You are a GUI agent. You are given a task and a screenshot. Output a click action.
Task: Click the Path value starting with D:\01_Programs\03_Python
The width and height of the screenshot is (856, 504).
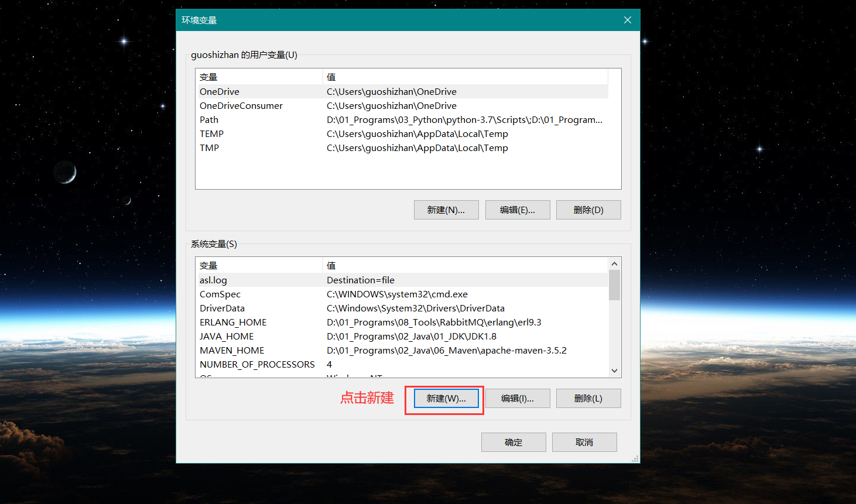(464, 120)
